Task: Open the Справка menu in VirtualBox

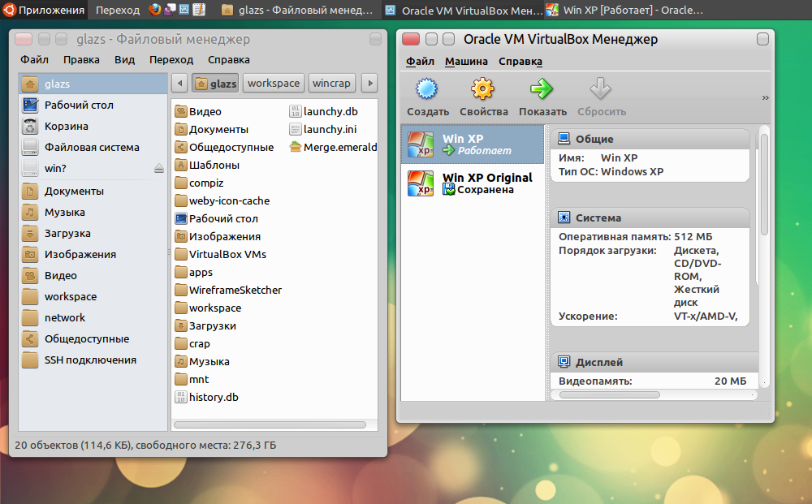Action: pyautogui.click(x=520, y=61)
